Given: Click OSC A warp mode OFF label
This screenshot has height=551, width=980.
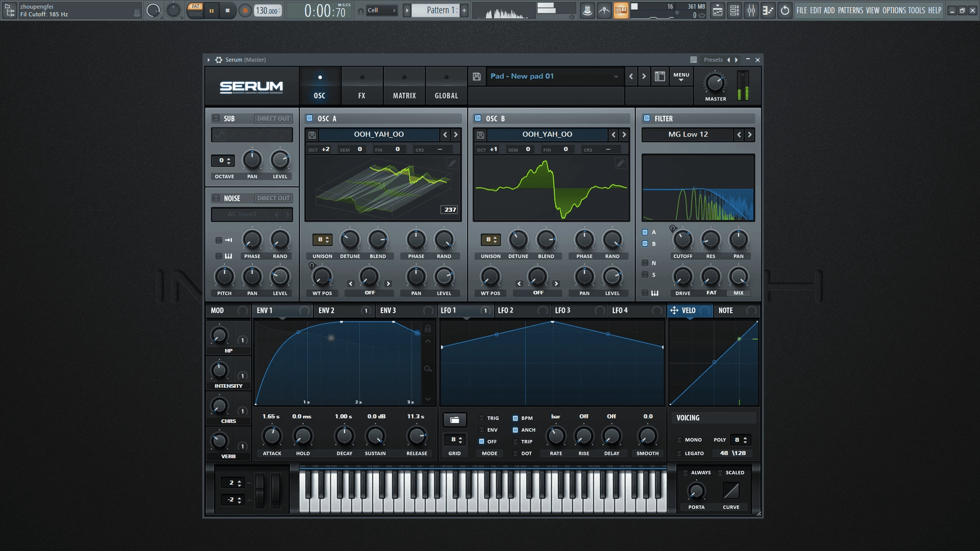Looking at the screenshot, I should click(x=370, y=293).
